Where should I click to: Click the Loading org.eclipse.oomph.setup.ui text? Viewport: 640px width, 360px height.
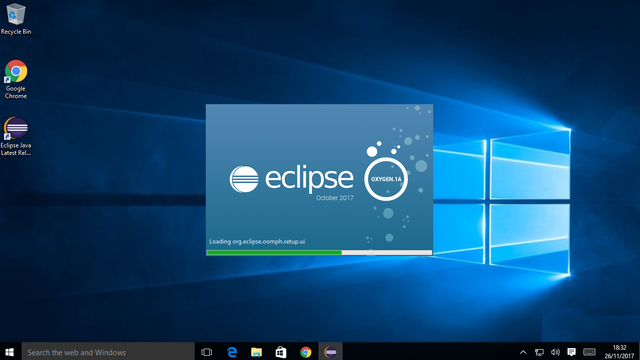[x=257, y=242]
